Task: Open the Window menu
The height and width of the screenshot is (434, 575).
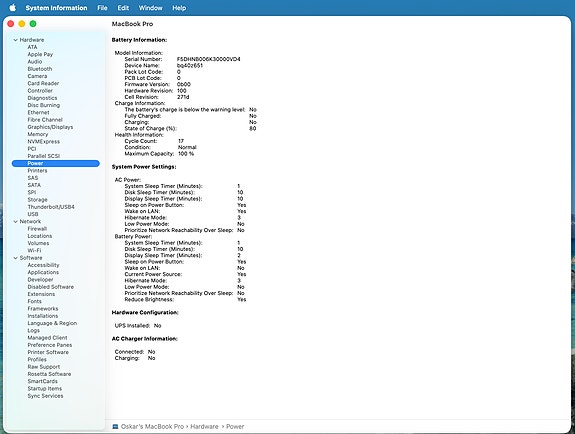Action: (x=150, y=8)
